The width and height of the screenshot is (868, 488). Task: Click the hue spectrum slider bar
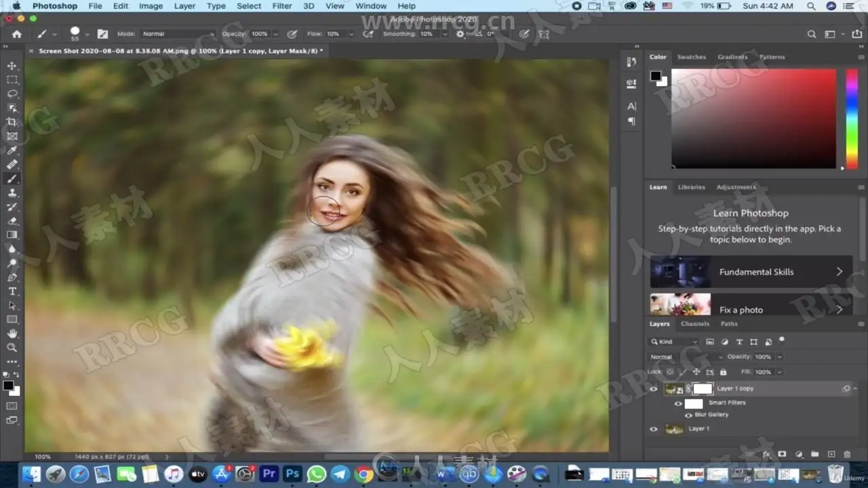pos(852,119)
